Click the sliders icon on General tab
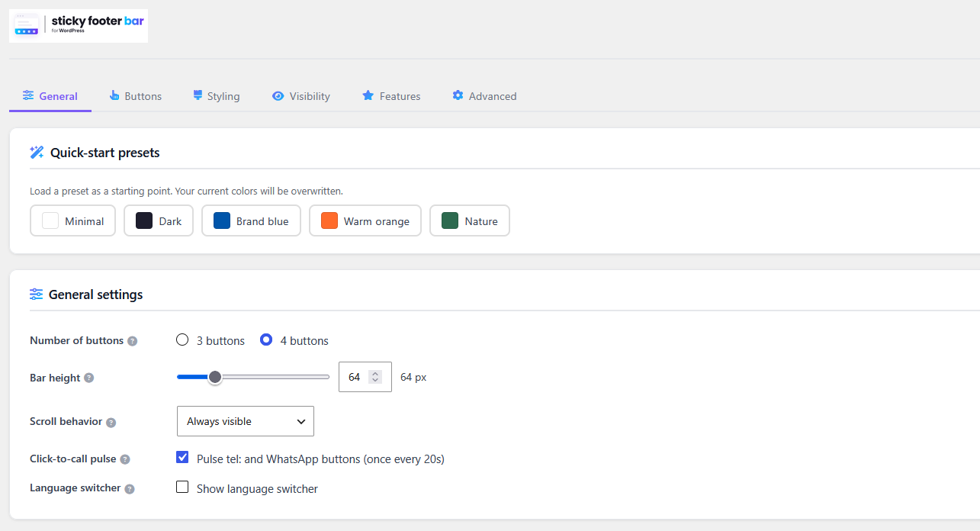The height and width of the screenshot is (531, 980). click(28, 95)
